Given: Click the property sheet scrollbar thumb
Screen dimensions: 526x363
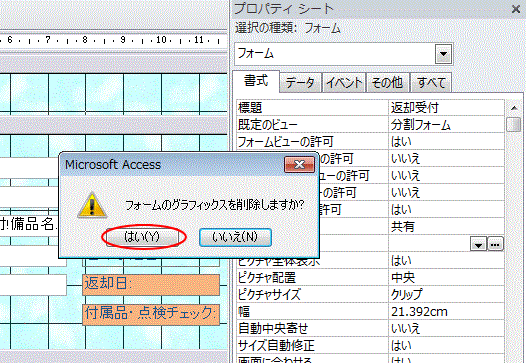Looking at the screenshot, I should click(x=514, y=124).
